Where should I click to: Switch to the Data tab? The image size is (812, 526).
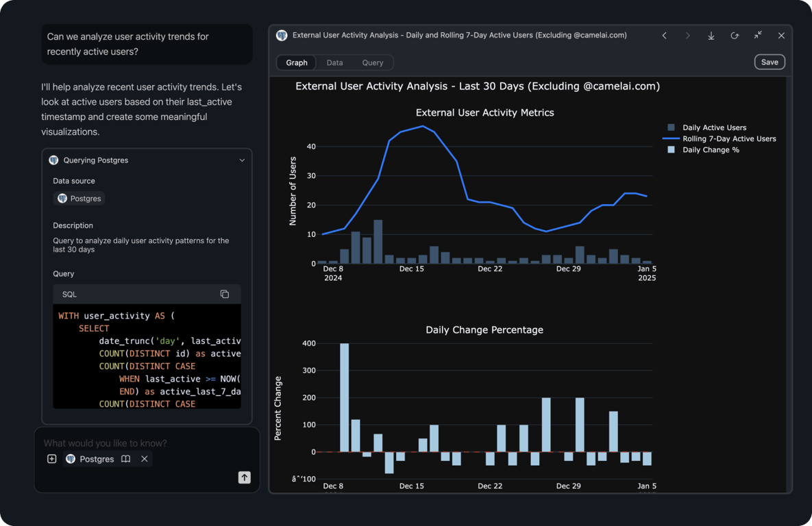coord(334,62)
